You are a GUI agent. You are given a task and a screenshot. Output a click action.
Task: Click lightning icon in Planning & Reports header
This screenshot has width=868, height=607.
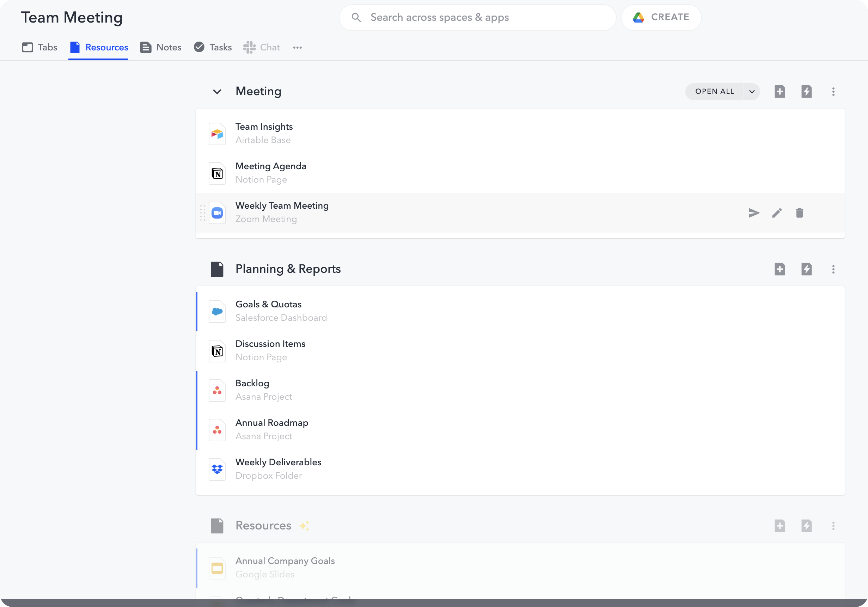pos(806,269)
